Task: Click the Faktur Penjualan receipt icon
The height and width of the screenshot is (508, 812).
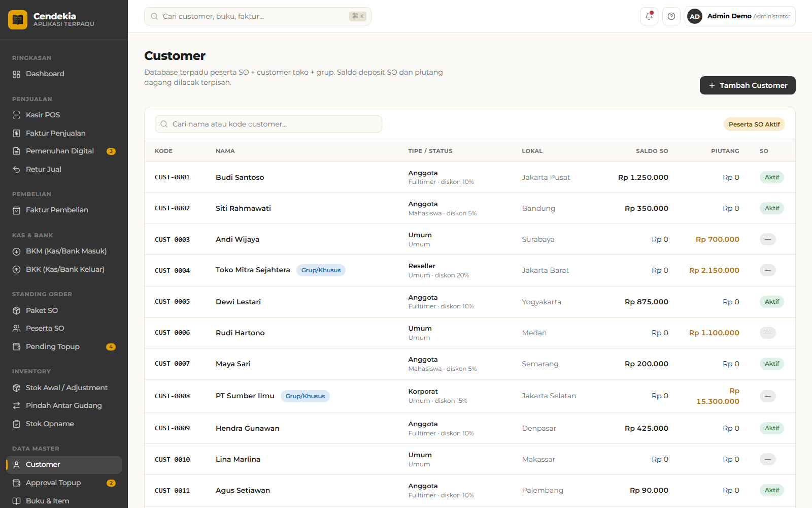Action: 17,133
